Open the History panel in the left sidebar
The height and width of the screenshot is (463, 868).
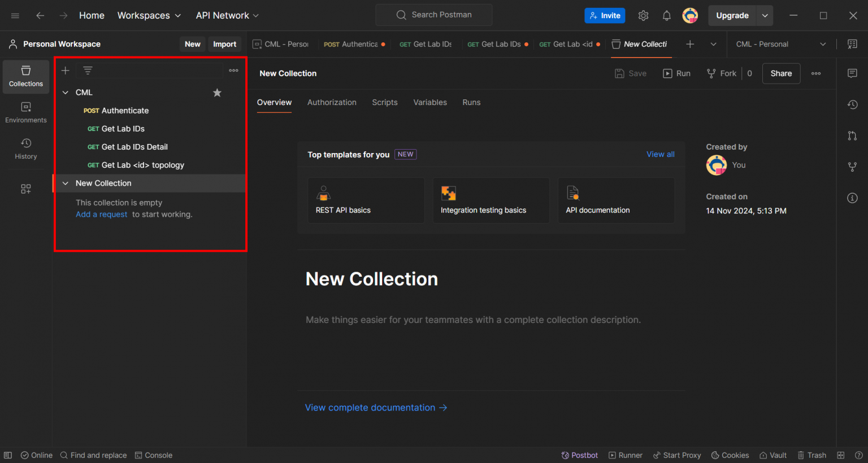(25, 148)
